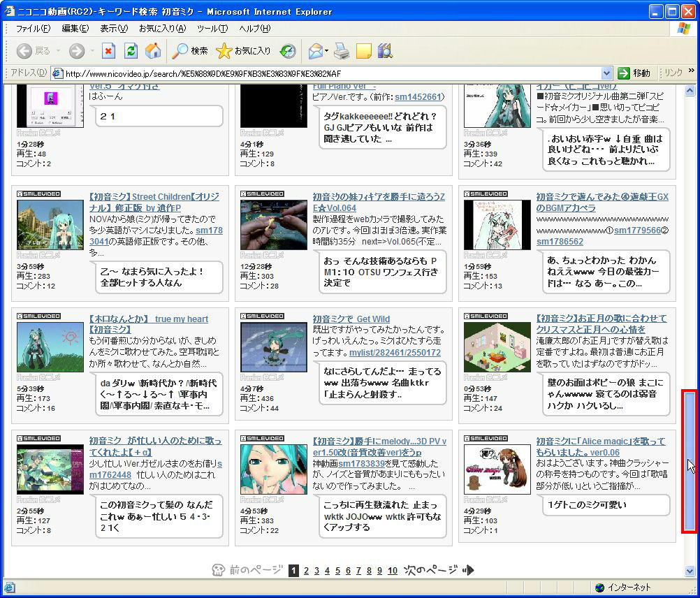This screenshot has height=598, width=700.
Task: Open the ツール(T) menu
Action: 212,29
